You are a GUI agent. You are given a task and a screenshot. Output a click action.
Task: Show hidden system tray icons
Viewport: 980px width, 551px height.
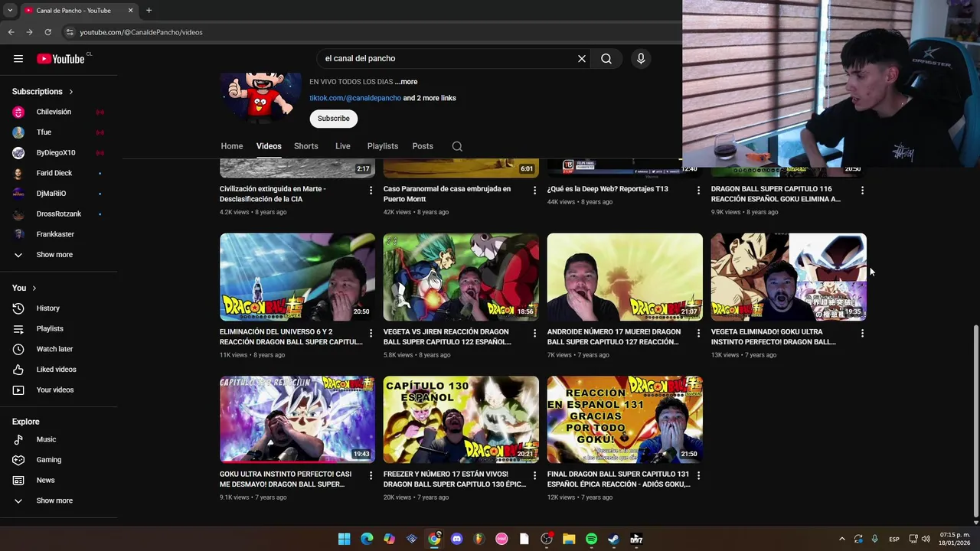[842, 539]
